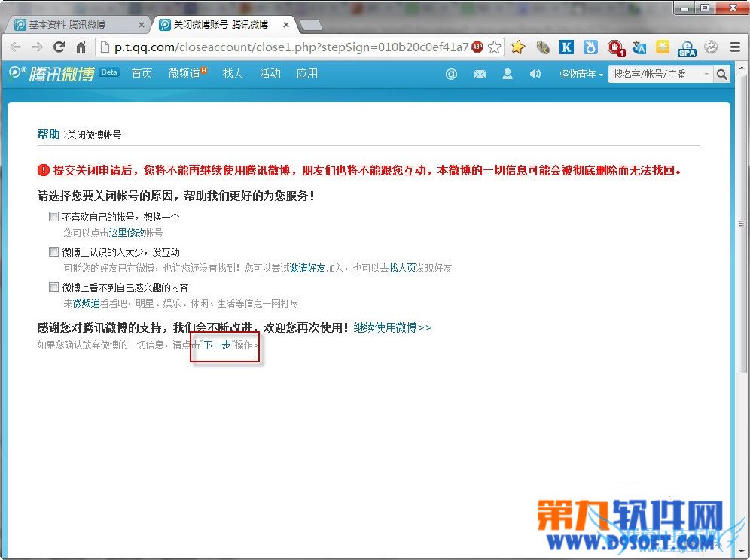Click the yellow smiley extension icon
The image size is (750, 560).
663,47
